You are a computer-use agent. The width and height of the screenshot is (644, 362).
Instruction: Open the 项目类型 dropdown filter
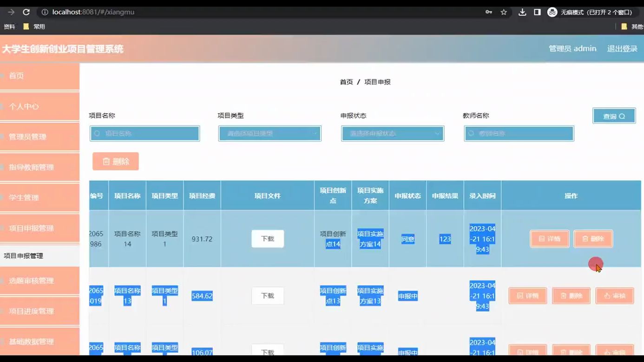point(270,134)
